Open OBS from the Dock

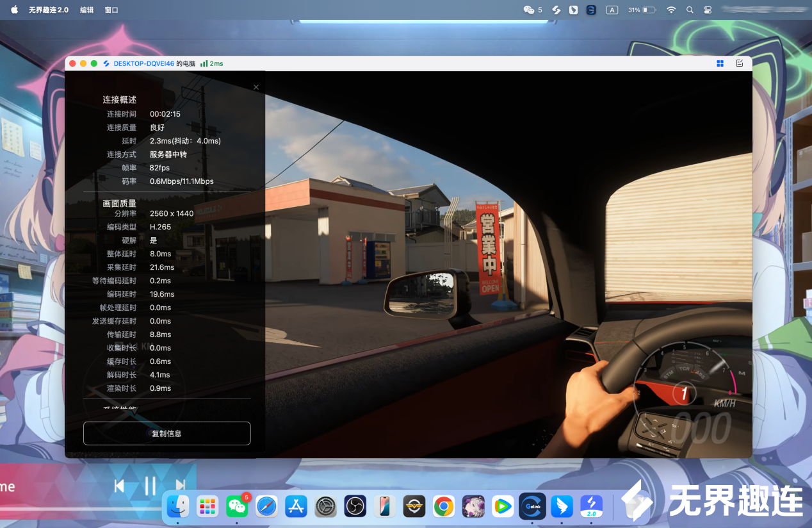[x=355, y=506]
